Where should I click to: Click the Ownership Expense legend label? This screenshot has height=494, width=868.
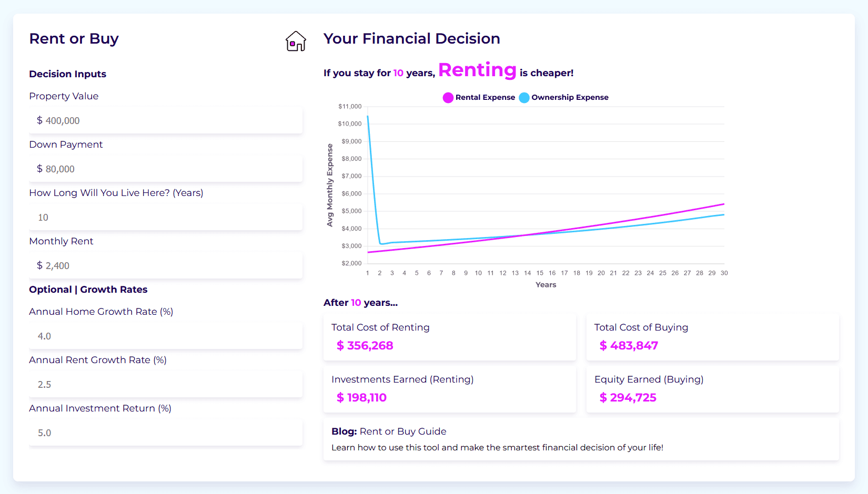(570, 98)
